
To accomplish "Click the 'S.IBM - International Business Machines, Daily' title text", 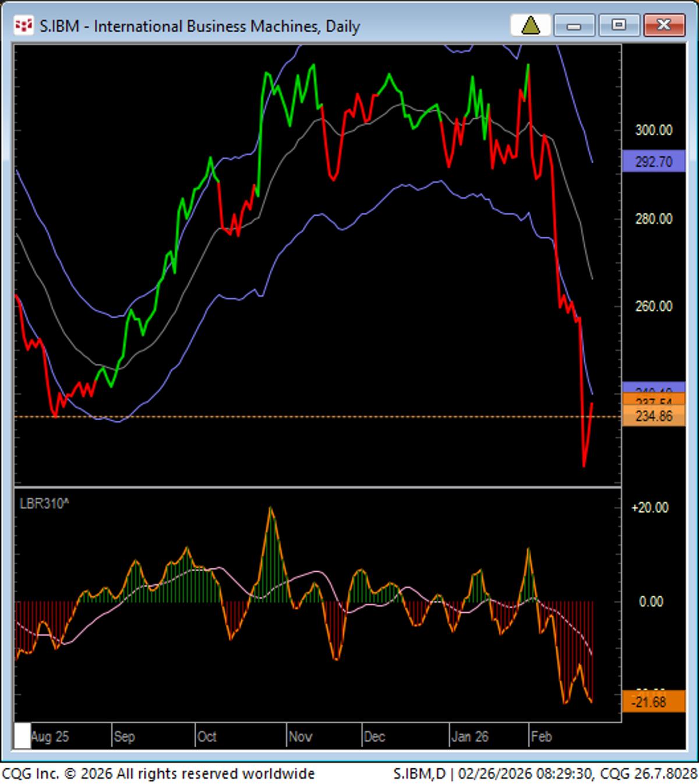I will point(199,26).
